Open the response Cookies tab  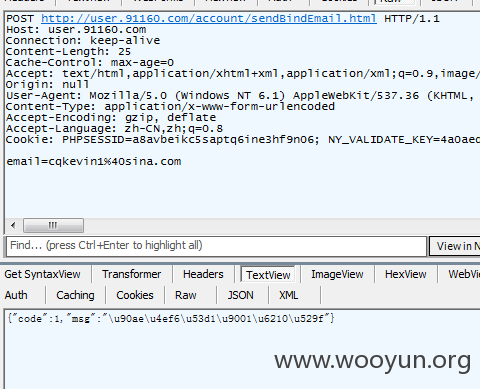135,295
